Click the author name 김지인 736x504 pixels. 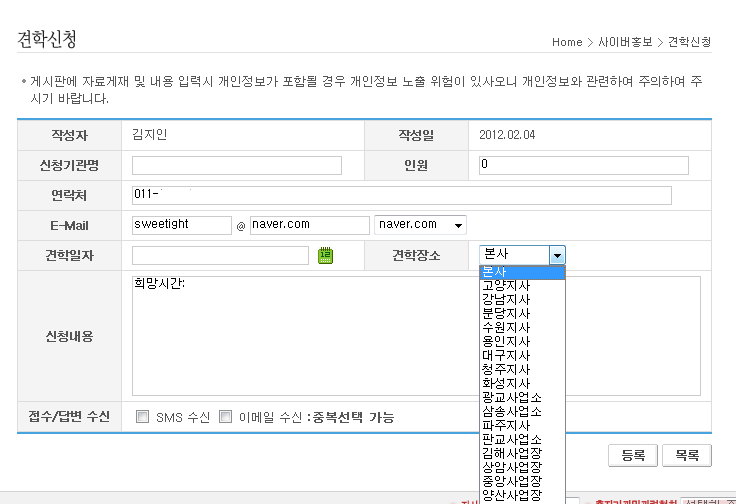[x=150, y=135]
